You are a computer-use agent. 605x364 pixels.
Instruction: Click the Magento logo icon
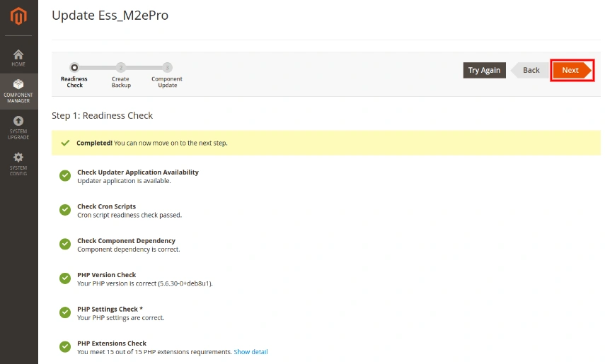[18, 16]
